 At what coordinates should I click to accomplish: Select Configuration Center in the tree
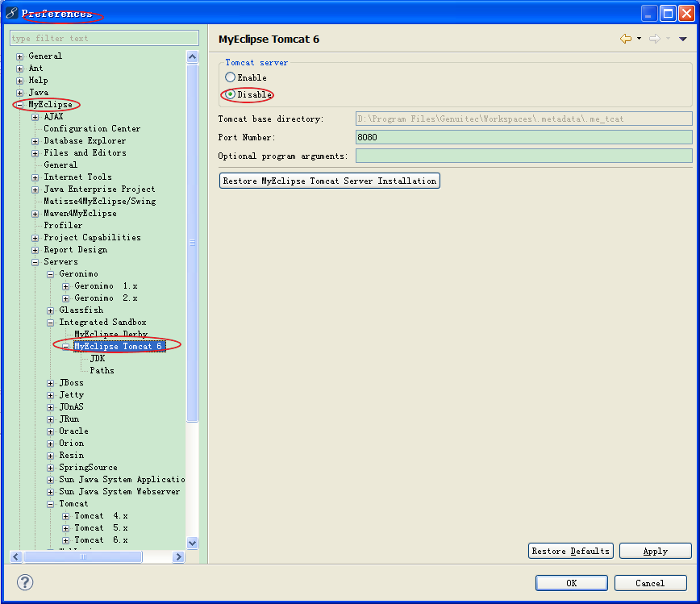pyautogui.click(x=92, y=128)
